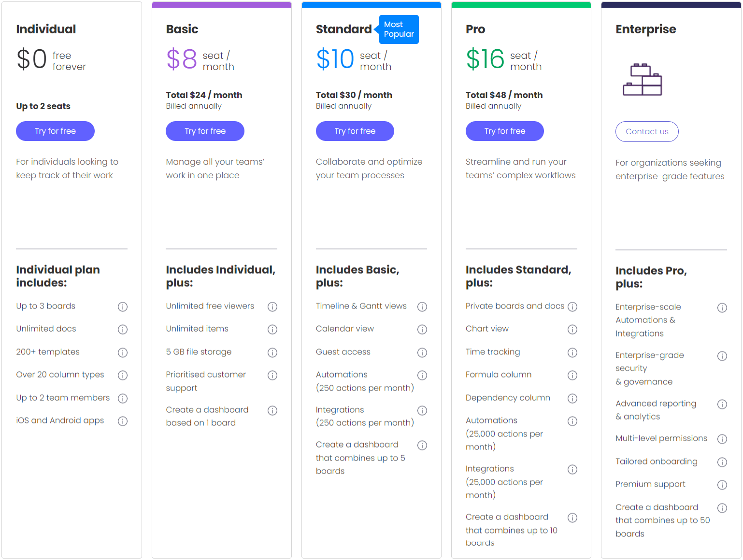743x560 pixels.
Task: Open info tooltip for Up to 3 boards
Action: [x=123, y=307]
